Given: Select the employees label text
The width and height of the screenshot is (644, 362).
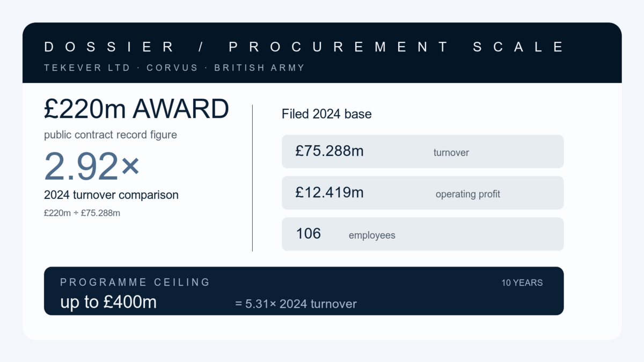Looking at the screenshot, I should [372, 235].
